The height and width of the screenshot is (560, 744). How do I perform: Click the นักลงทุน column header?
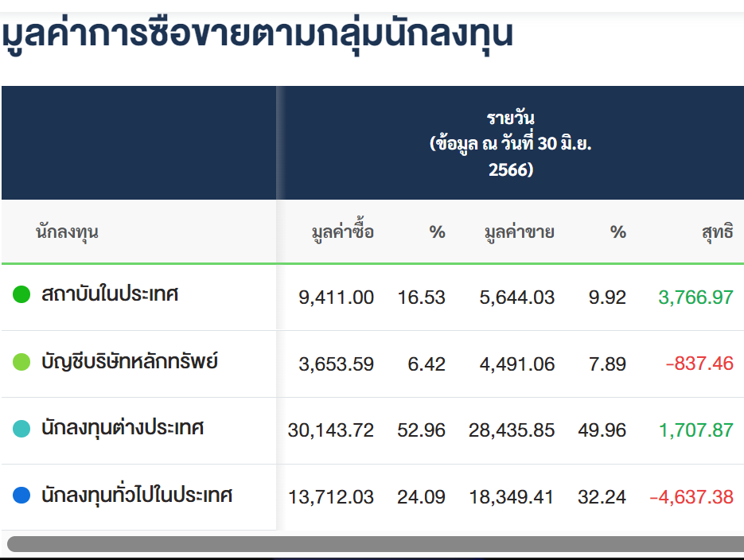click(x=67, y=231)
